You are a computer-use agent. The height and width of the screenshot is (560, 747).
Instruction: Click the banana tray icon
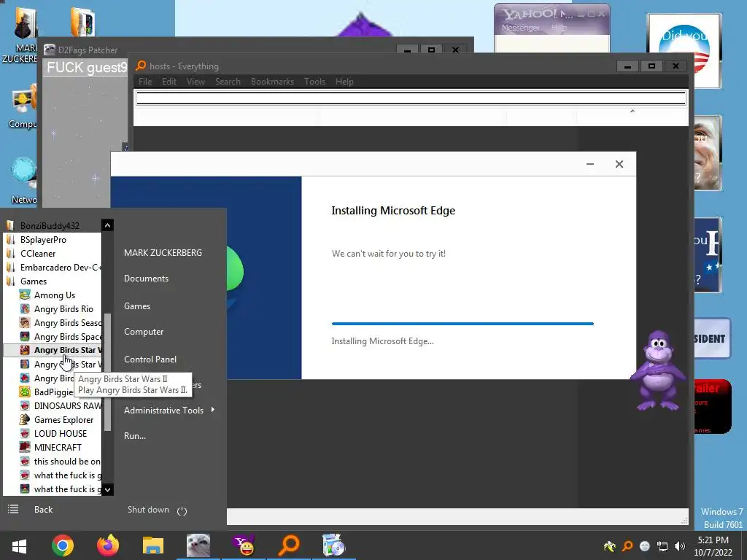tap(609, 546)
